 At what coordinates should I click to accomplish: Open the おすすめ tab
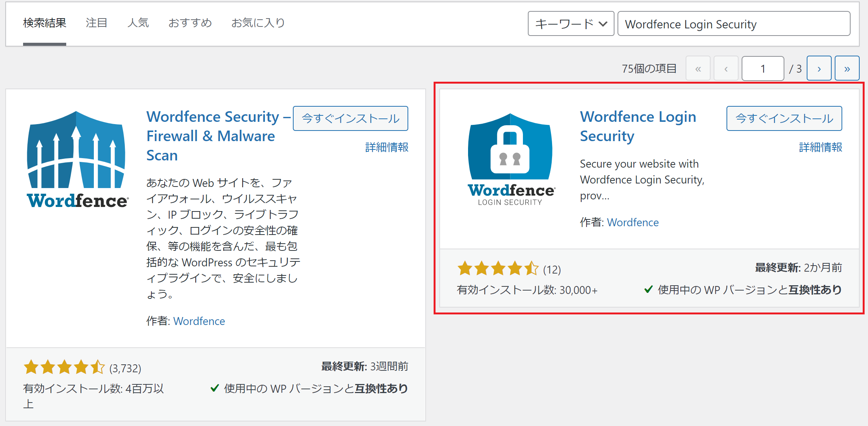tap(190, 23)
